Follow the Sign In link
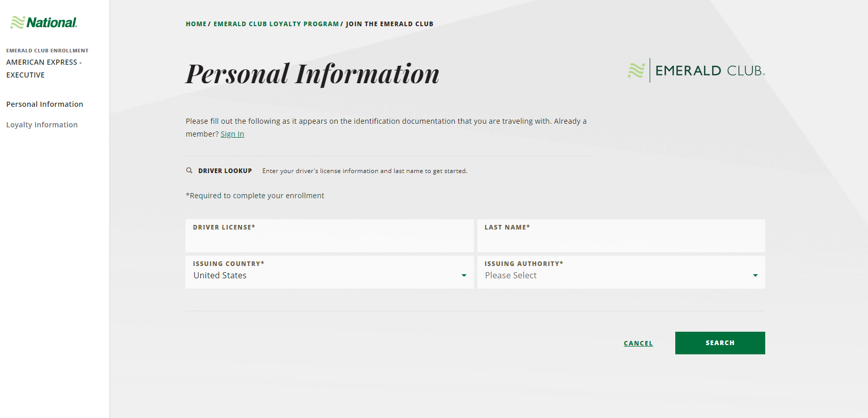 [x=232, y=134]
